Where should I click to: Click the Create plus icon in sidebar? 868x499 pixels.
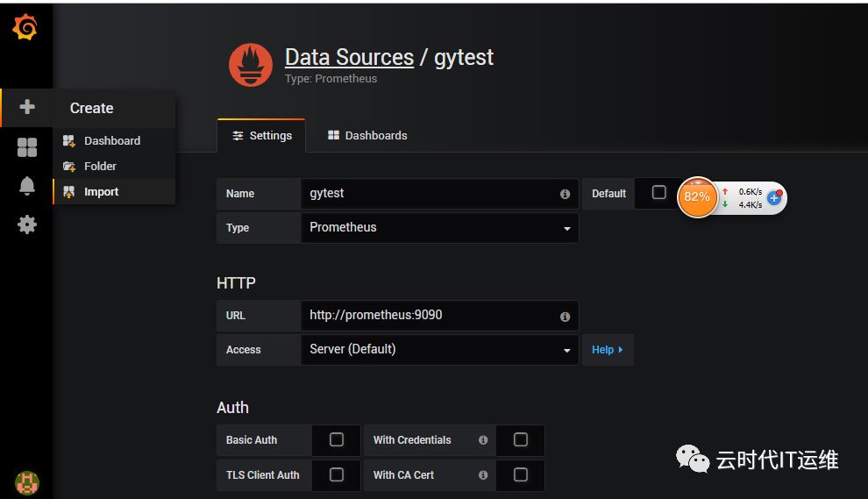pyautogui.click(x=27, y=107)
